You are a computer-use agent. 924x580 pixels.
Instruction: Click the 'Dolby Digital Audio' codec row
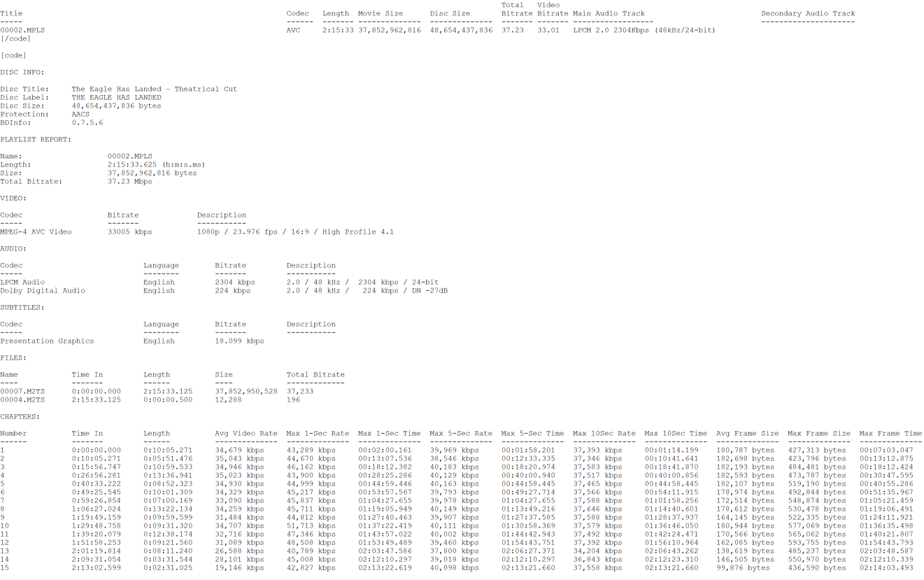coord(43,291)
